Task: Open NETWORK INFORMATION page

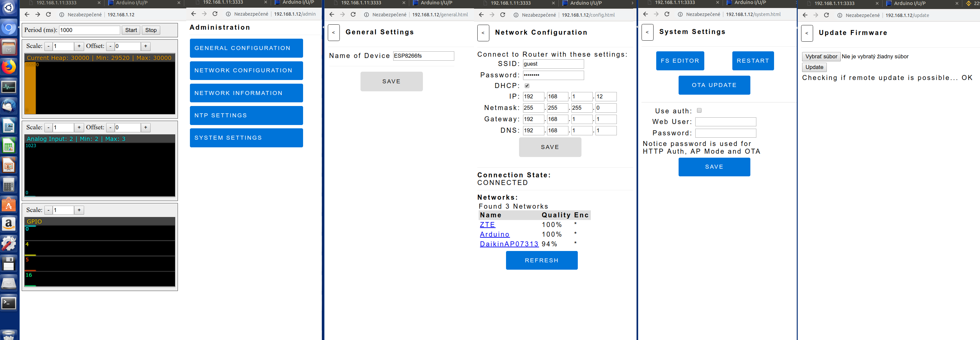Action: [246, 93]
